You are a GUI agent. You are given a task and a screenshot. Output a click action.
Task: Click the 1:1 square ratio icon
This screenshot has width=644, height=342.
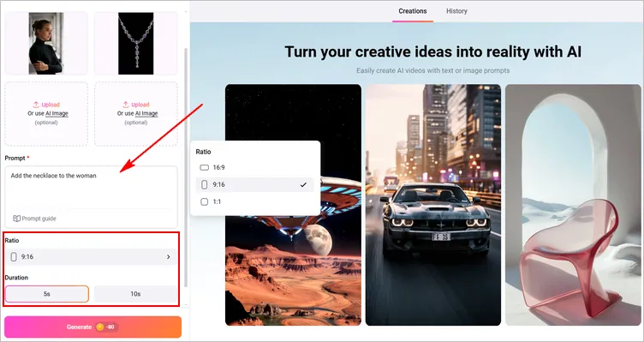click(204, 201)
